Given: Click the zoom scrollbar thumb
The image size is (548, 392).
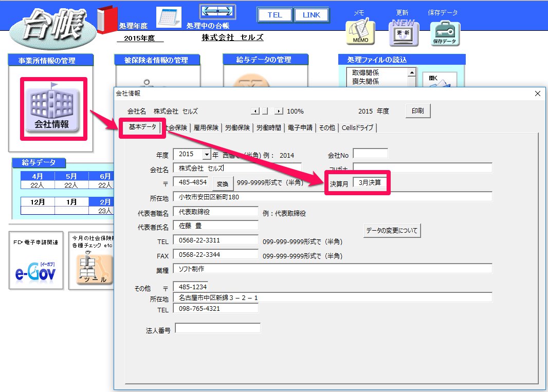Looking at the screenshot, I should click(x=265, y=111).
